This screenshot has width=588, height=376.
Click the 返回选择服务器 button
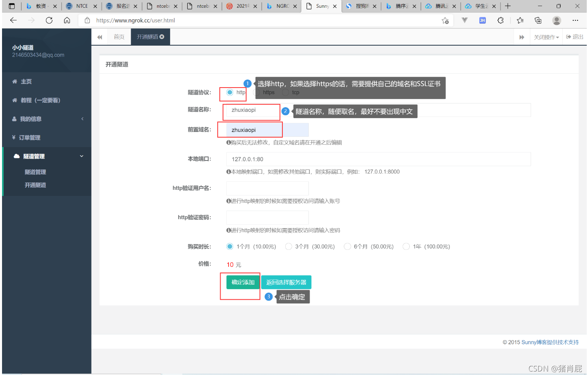click(x=286, y=282)
